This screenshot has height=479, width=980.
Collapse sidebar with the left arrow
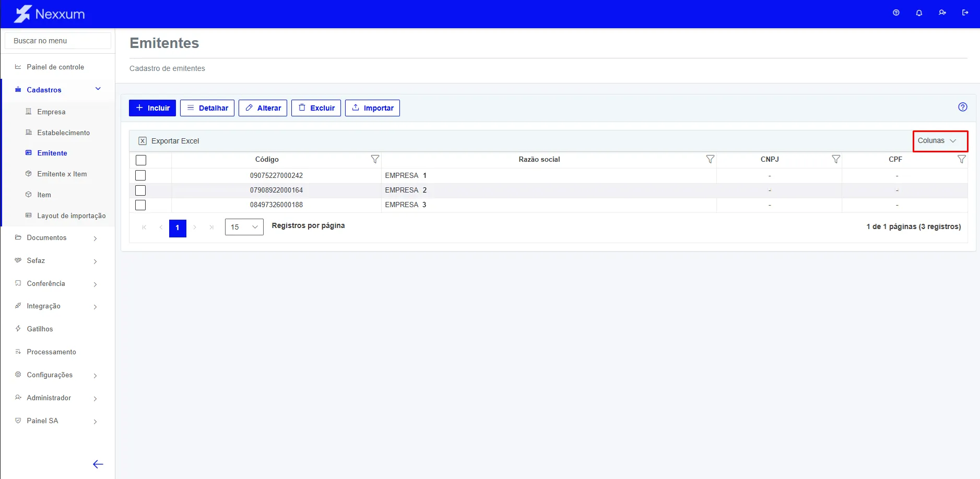click(x=98, y=464)
